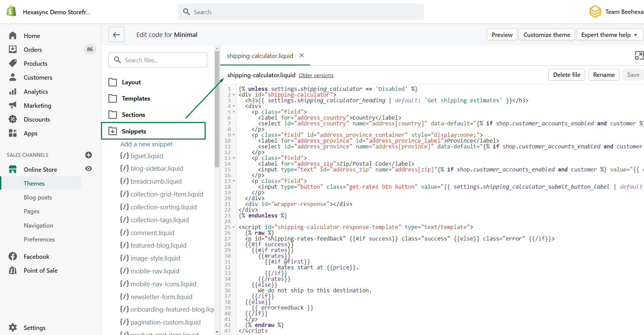Open Home via its house icon
This screenshot has width=644, height=335.
tap(13, 36)
